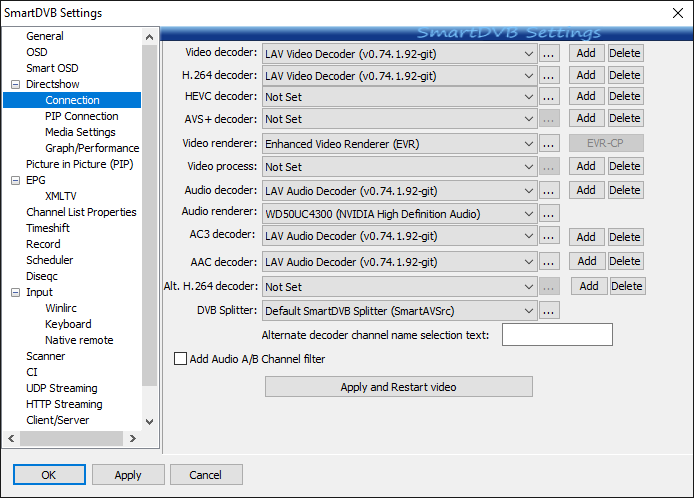Open Timeshift settings page
This screenshot has width=694, height=498.
click(48, 228)
